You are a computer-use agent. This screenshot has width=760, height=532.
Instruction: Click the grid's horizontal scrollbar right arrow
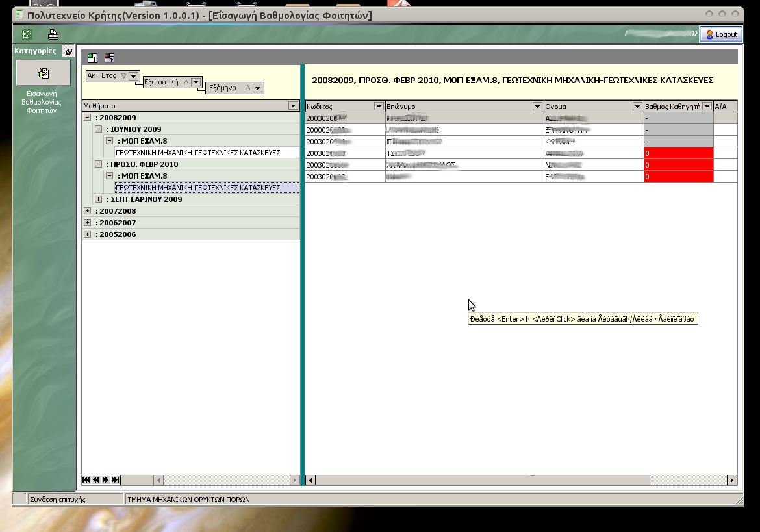click(x=732, y=480)
